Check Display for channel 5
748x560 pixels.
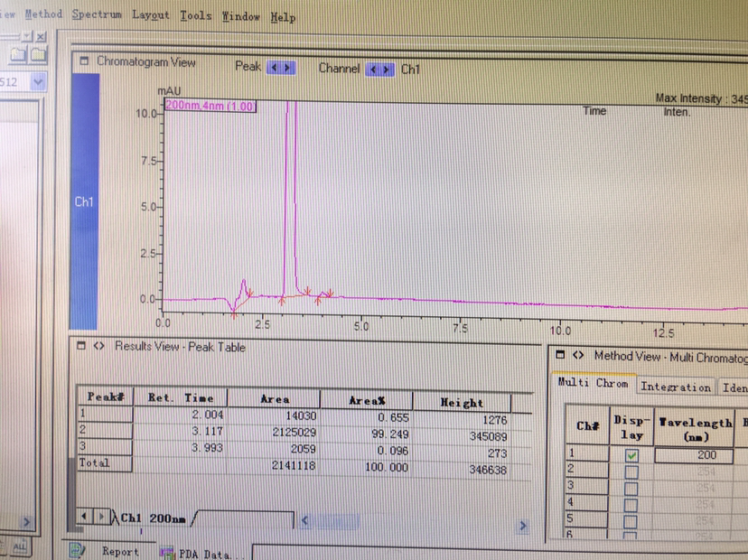click(631, 521)
